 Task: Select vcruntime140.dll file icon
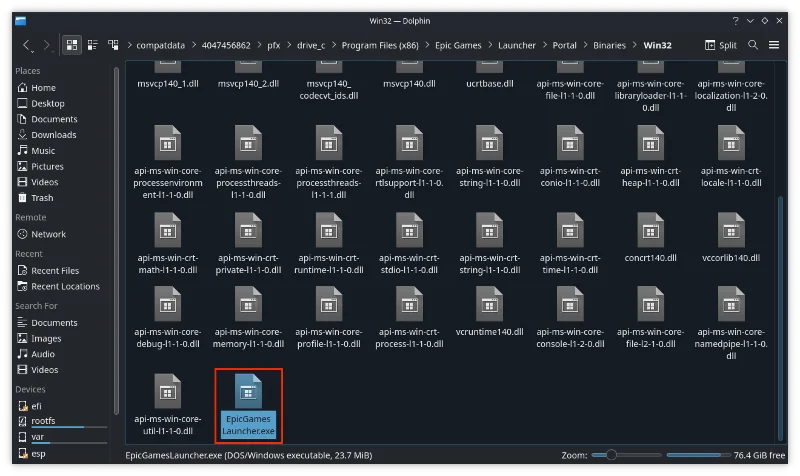pyautogui.click(x=490, y=305)
